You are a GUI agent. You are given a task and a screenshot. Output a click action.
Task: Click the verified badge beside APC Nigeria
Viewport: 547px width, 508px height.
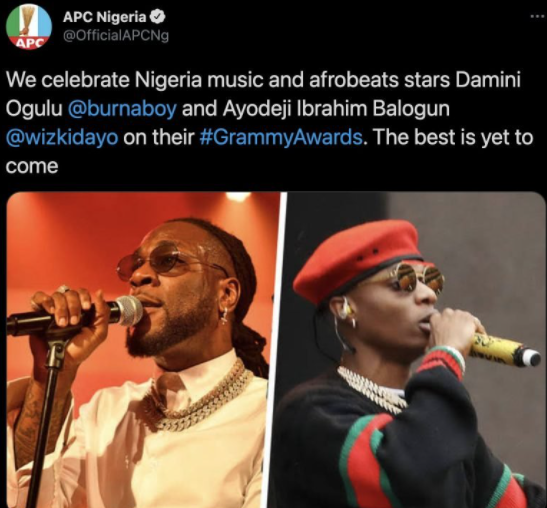point(157,17)
